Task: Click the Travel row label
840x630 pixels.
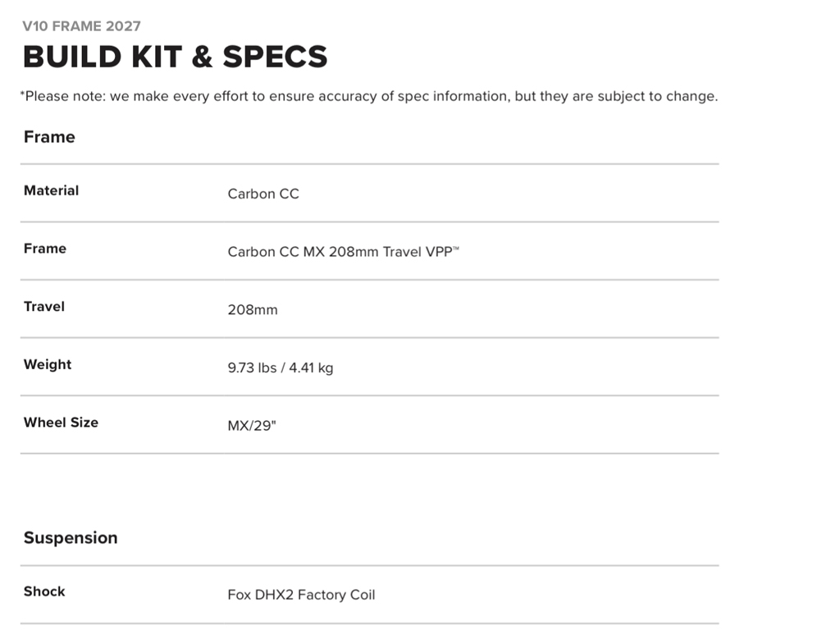Action: (x=44, y=306)
